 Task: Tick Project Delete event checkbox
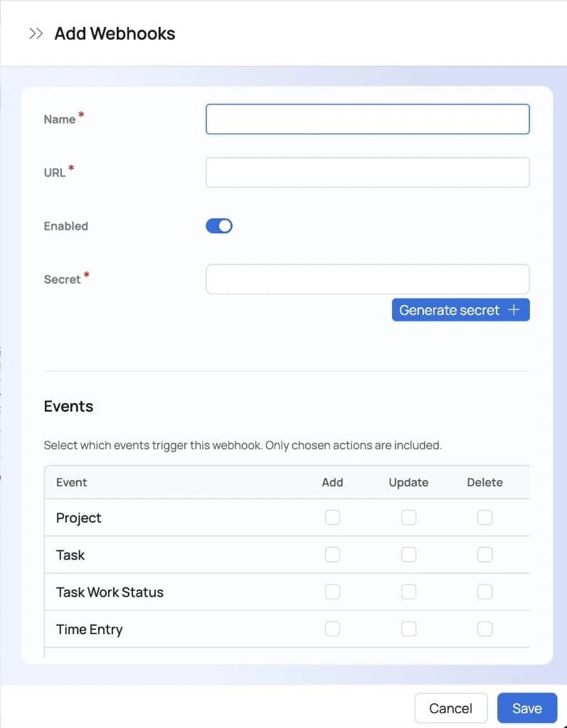pyautogui.click(x=484, y=518)
